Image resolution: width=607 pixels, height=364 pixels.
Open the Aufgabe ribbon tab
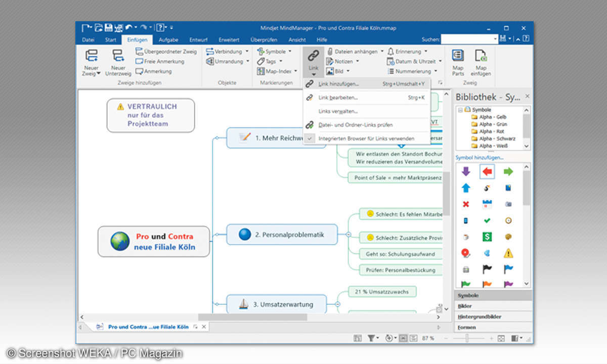(x=168, y=39)
